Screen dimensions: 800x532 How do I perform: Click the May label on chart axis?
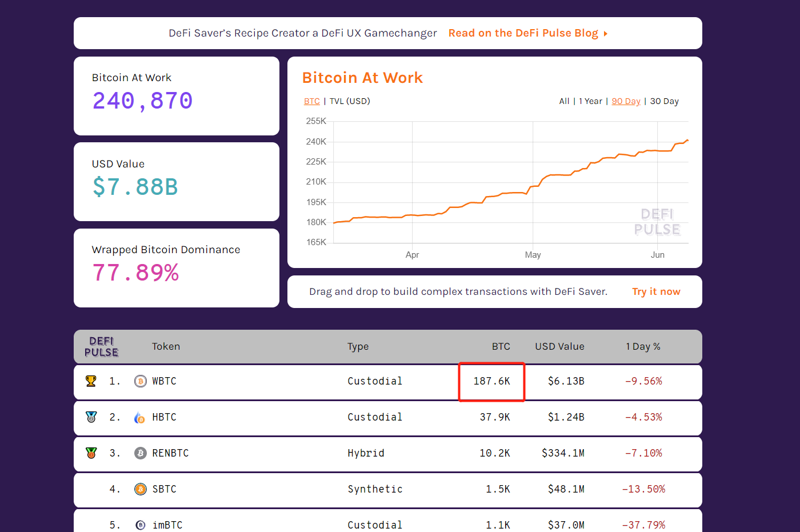533,255
